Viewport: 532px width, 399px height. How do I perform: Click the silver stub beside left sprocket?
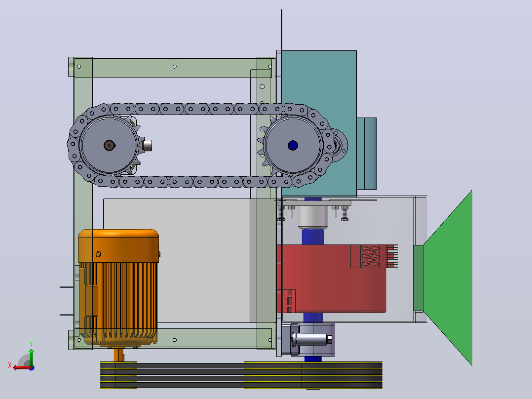pos(147,145)
